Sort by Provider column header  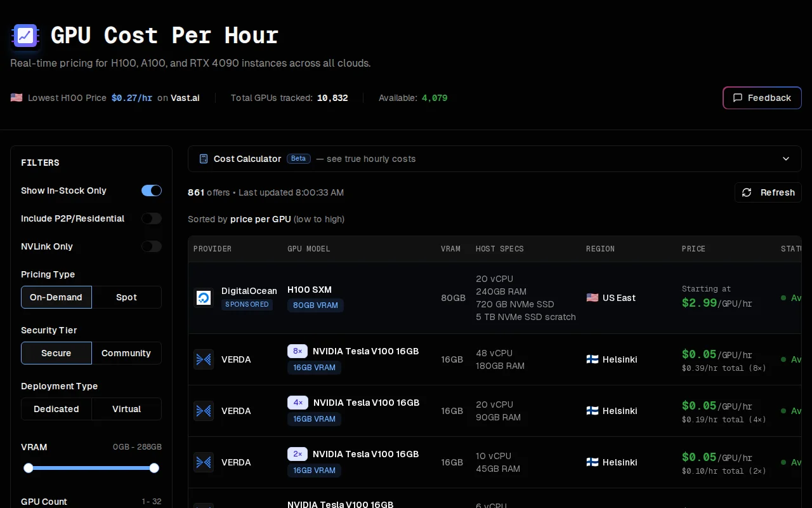pos(213,249)
